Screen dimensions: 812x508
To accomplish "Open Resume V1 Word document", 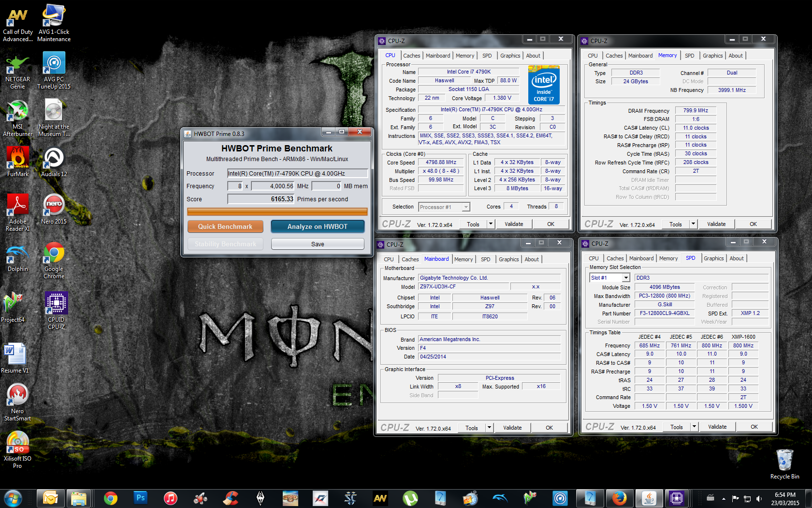I will click(x=15, y=358).
